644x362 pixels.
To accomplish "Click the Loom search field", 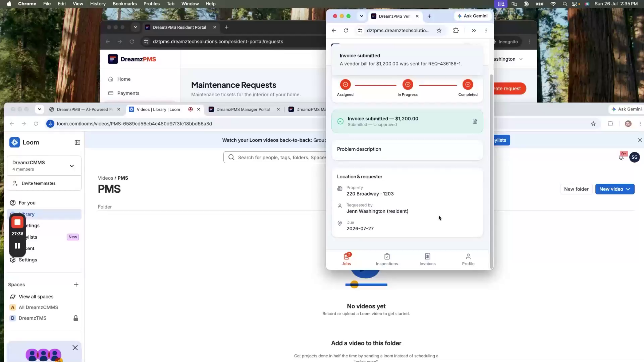I will (275, 157).
